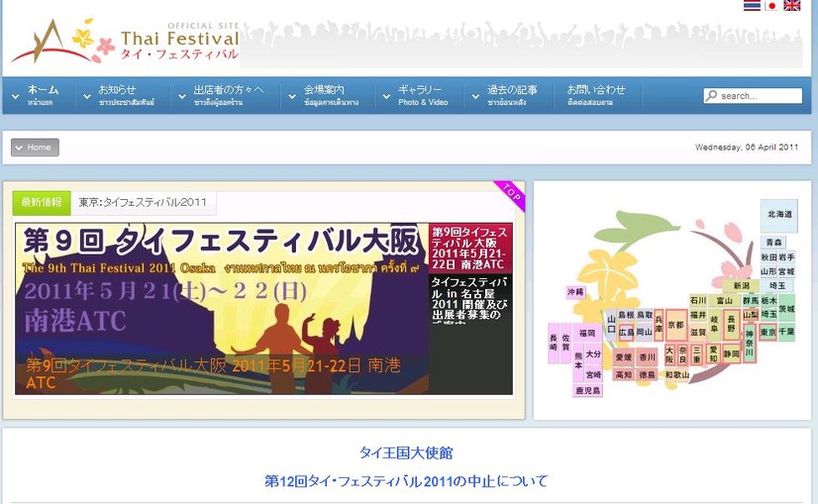The height and width of the screenshot is (504, 818).
Task: Select 静岡 on the Japan map
Action: point(732,353)
